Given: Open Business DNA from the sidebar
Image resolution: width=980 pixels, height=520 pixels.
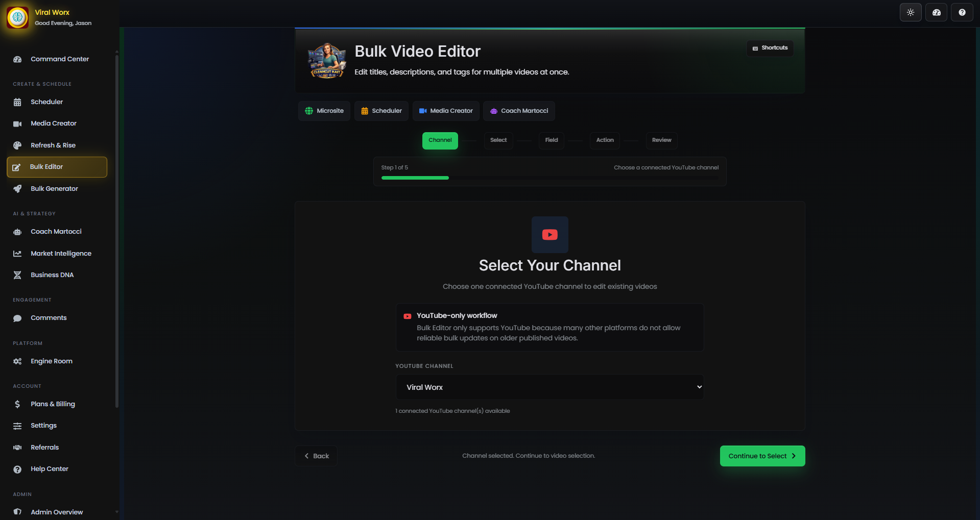Looking at the screenshot, I should (x=57, y=275).
